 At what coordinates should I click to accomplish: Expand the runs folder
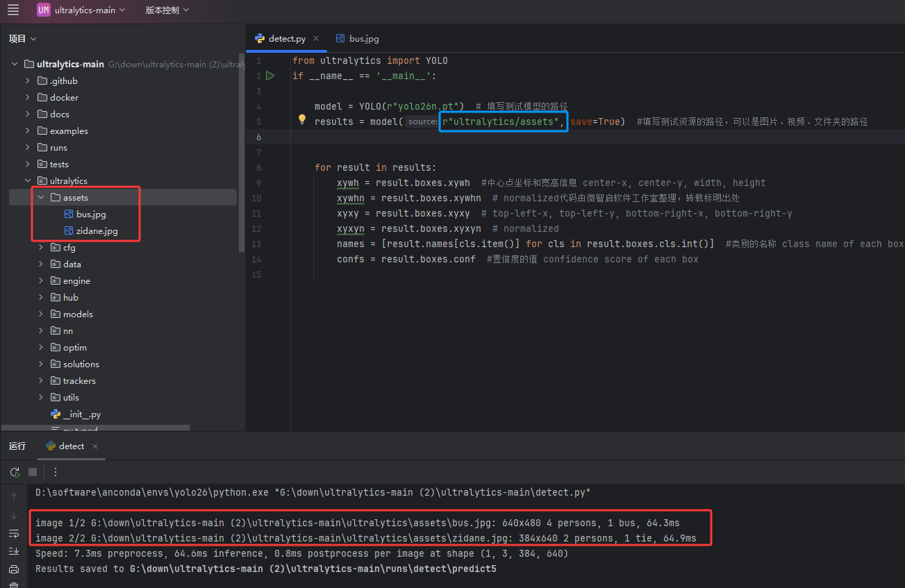point(28,147)
